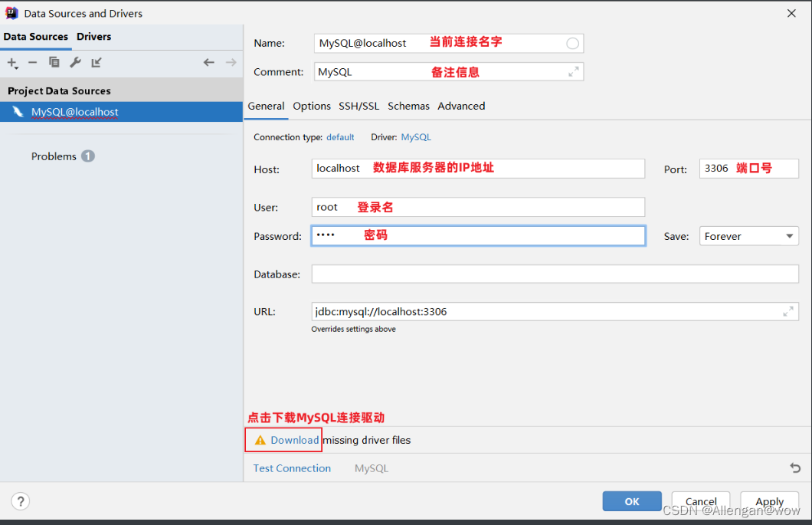812x525 pixels.
Task: Expand the Comment field
Action: pos(573,72)
